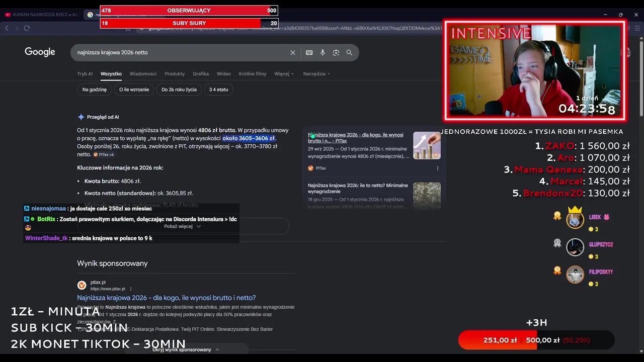Select the first browser tab KUPIŁEM NAJDROŻSZĄ RZECZ
This screenshot has width=644, height=362.
(x=42, y=15)
